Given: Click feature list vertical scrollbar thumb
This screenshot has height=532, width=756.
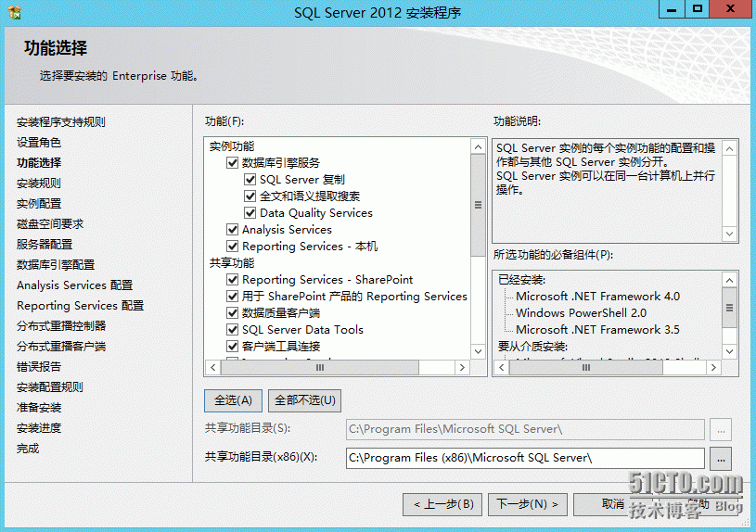Looking at the screenshot, I should tap(478, 205).
